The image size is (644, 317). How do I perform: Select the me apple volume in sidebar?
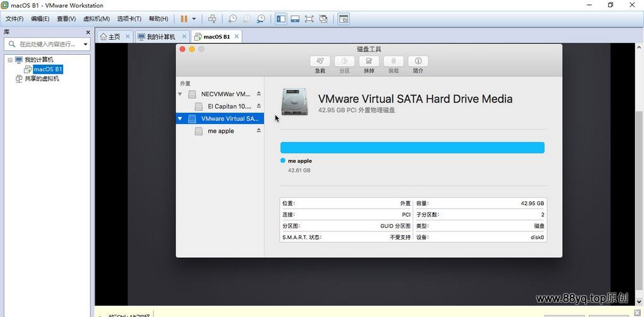pos(219,131)
